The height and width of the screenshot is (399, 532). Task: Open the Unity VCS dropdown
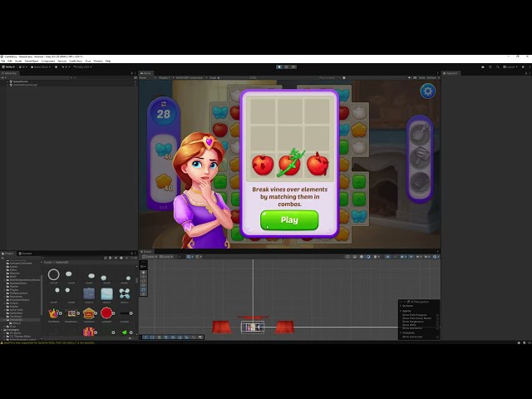click(x=82, y=67)
